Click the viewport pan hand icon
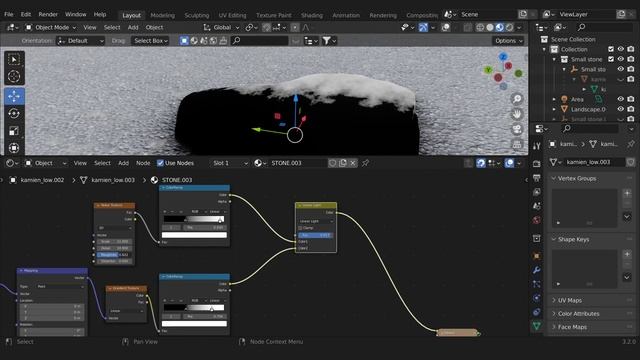Image resolution: width=640 pixels, height=360 pixels. pos(517,114)
